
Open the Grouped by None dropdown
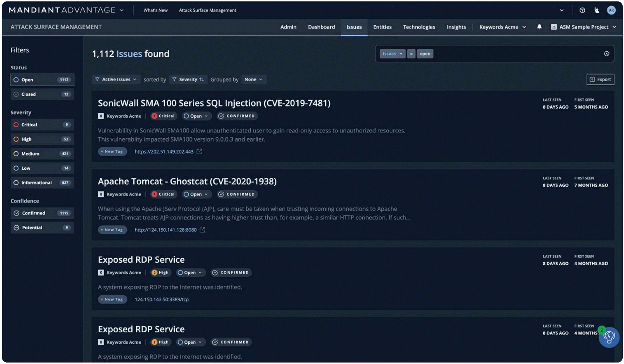[254, 79]
